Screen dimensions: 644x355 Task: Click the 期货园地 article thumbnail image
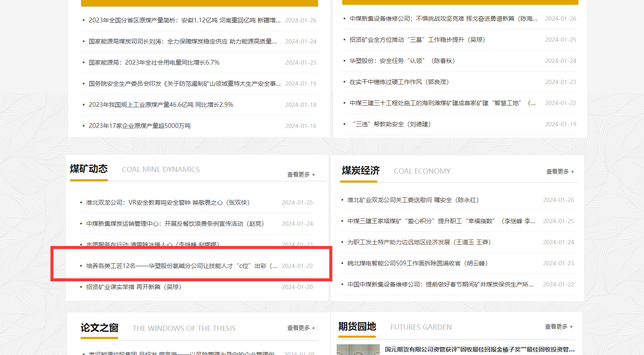[358, 349]
